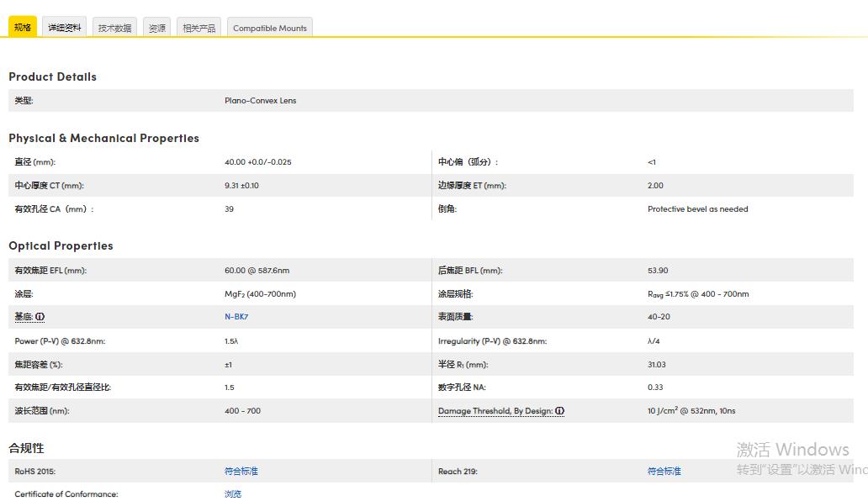This screenshot has width=868, height=501.
Task: Return to the 规格 tab
Action: [x=22, y=26]
